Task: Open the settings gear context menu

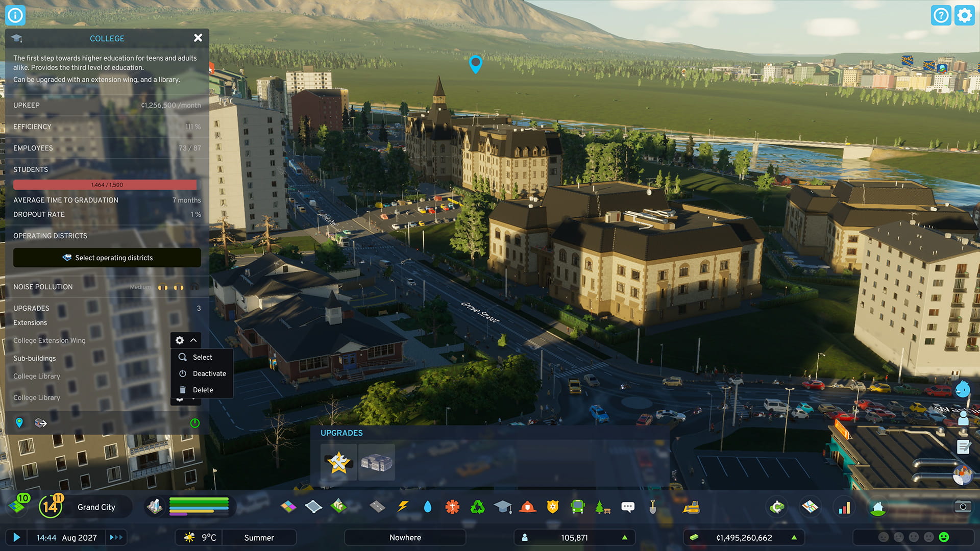Action: (180, 340)
